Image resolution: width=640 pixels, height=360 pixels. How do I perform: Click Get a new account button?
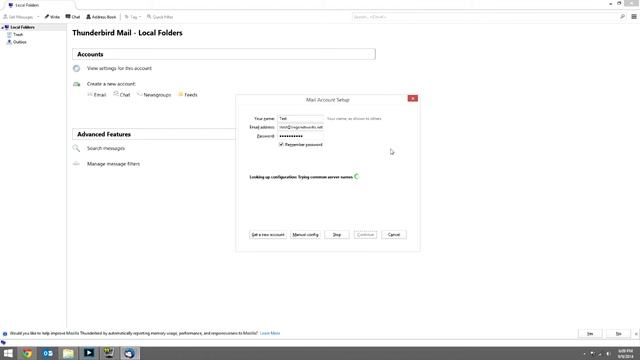click(268, 235)
